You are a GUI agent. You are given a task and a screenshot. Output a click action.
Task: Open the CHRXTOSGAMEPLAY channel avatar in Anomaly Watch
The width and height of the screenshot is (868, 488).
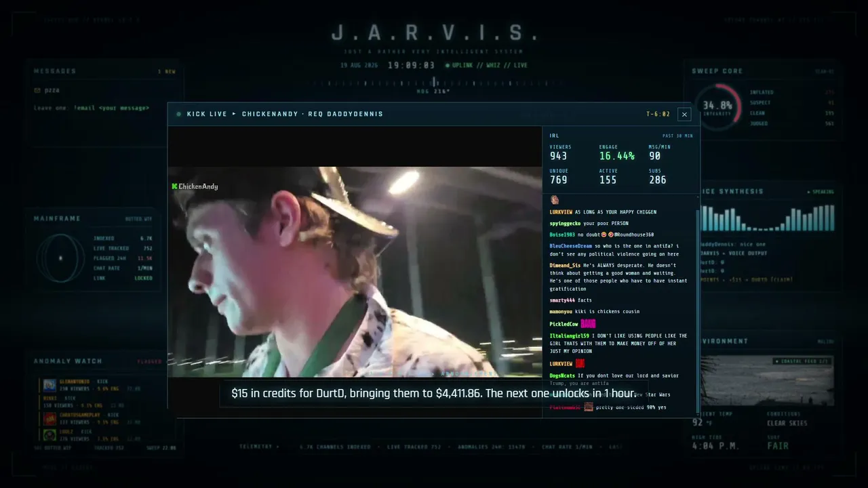(x=50, y=419)
